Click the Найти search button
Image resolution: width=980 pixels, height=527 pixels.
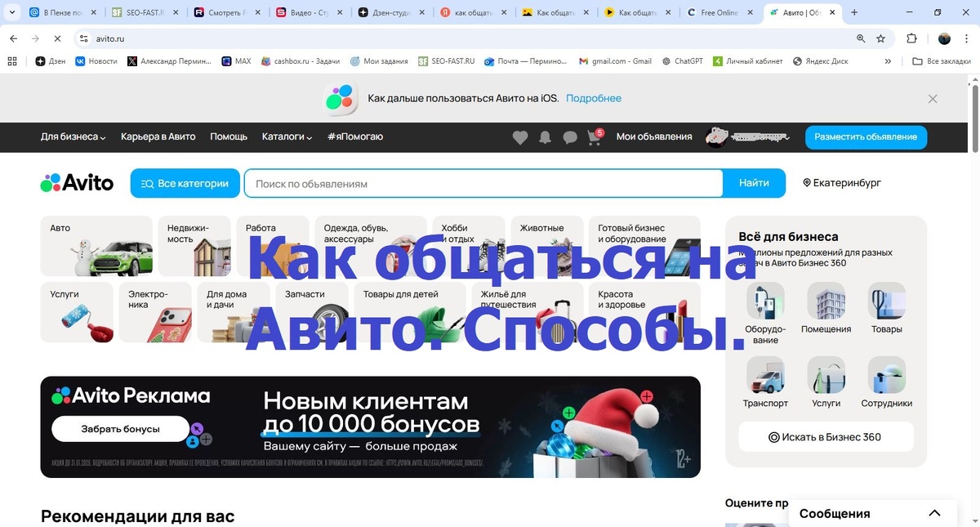(x=754, y=183)
